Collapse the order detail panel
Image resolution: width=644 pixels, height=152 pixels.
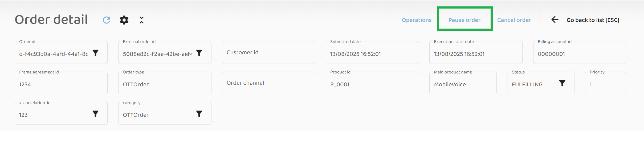(142, 20)
